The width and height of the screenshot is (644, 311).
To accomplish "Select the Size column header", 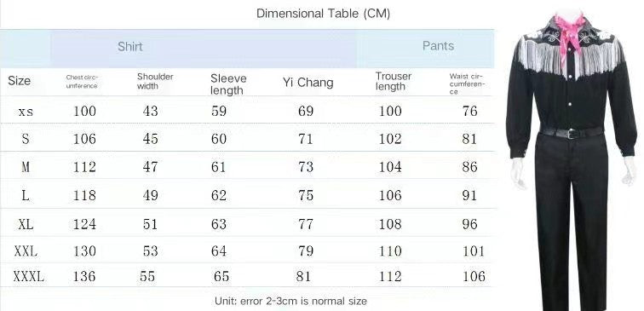I will (19, 81).
